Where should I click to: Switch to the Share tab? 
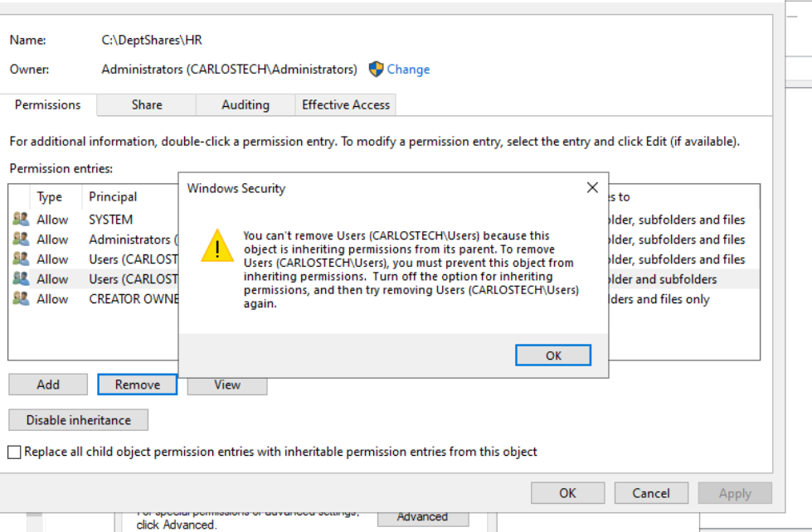point(147,105)
